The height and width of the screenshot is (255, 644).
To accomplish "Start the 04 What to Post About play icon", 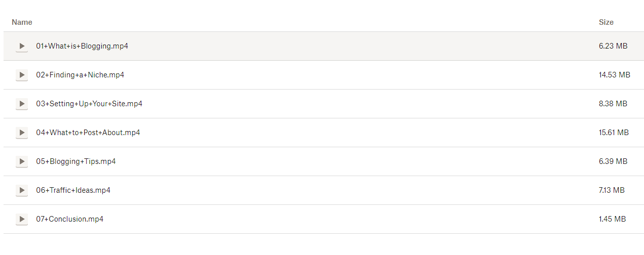I will 22,133.
